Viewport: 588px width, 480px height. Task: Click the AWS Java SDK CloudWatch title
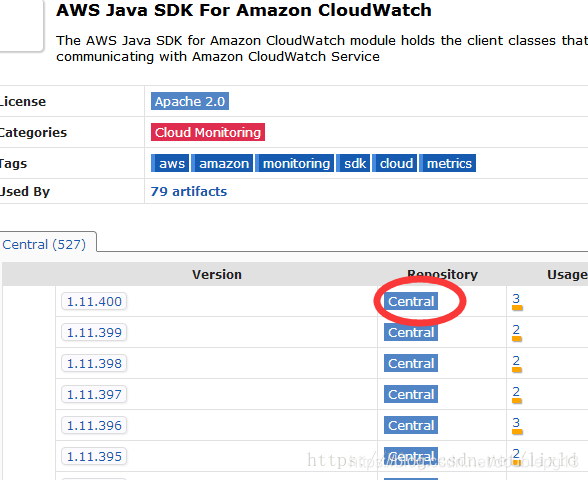point(244,10)
